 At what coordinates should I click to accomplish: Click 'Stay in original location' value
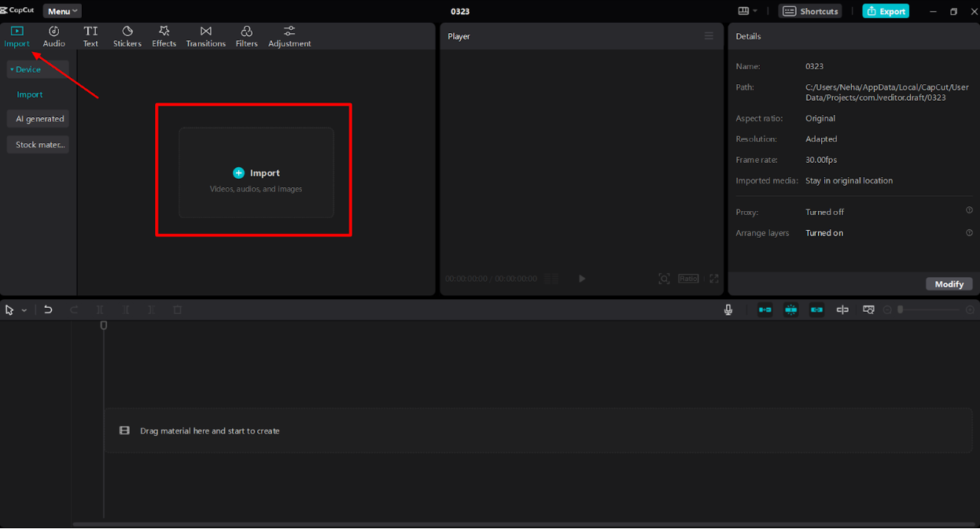849,180
